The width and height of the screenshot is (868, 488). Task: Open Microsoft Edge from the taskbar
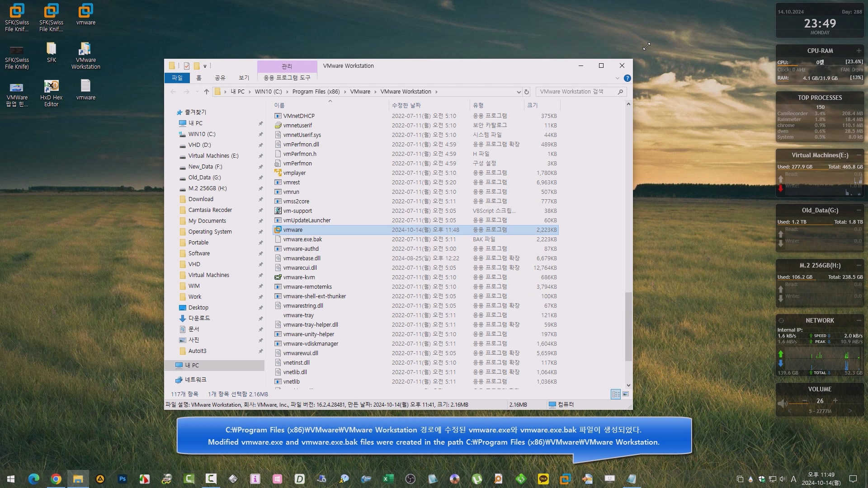coord(34,479)
